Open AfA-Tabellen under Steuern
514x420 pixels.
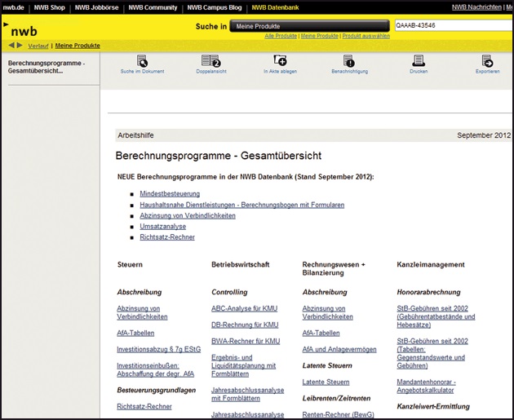tap(135, 333)
